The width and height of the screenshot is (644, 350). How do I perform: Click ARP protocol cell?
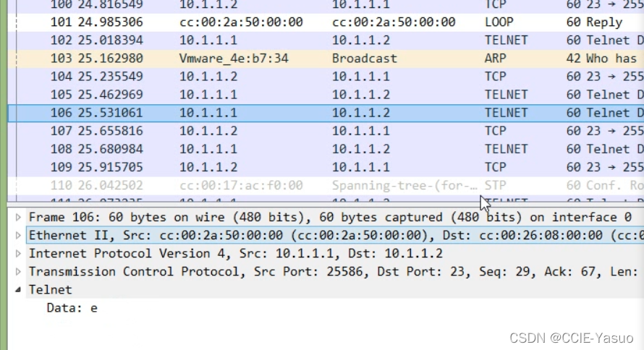coord(496,59)
